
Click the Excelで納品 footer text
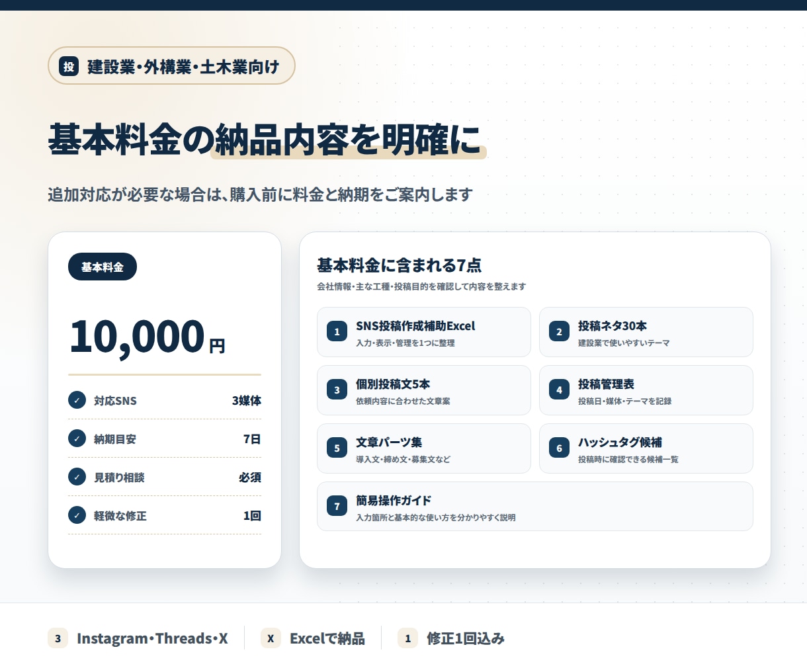327,639
